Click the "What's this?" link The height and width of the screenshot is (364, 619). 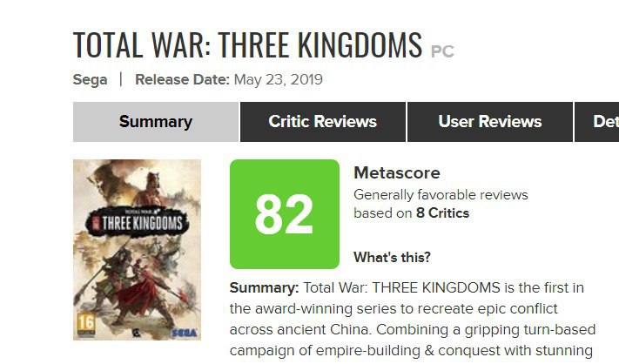pos(391,257)
